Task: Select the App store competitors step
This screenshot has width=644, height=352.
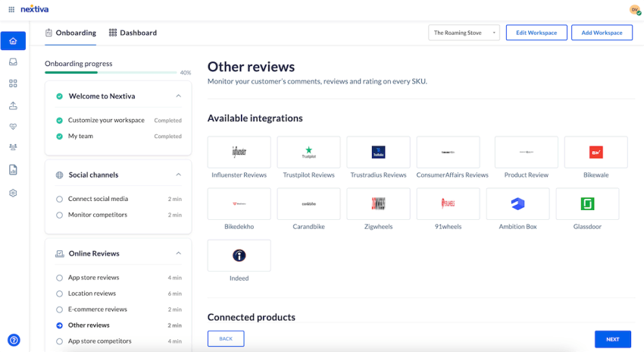Action: pos(119,341)
